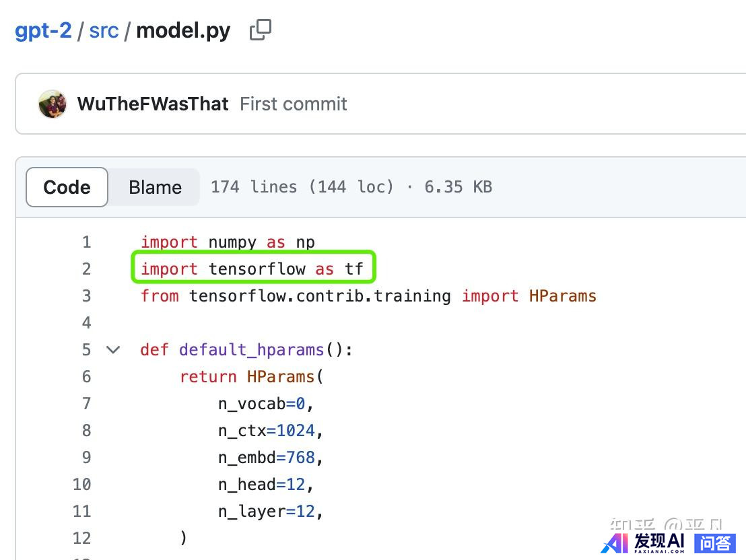The height and width of the screenshot is (560, 746).
Task: Select line number 1 in gutter
Action: click(x=86, y=242)
